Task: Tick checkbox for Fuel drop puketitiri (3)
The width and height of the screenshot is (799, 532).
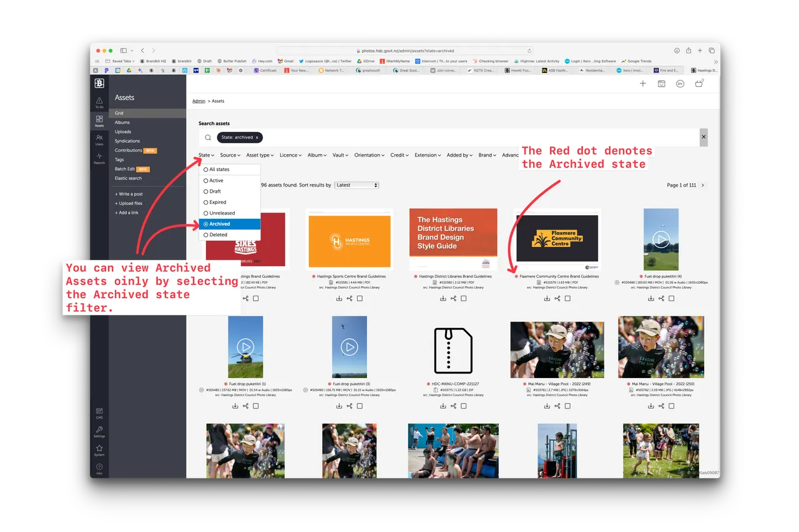Action: [360, 406]
